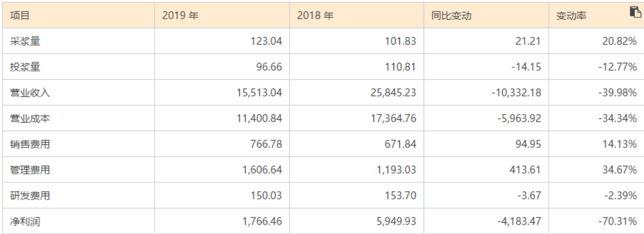Click the 营业成本 row label
This screenshot has height=234, width=644.
click(30, 119)
